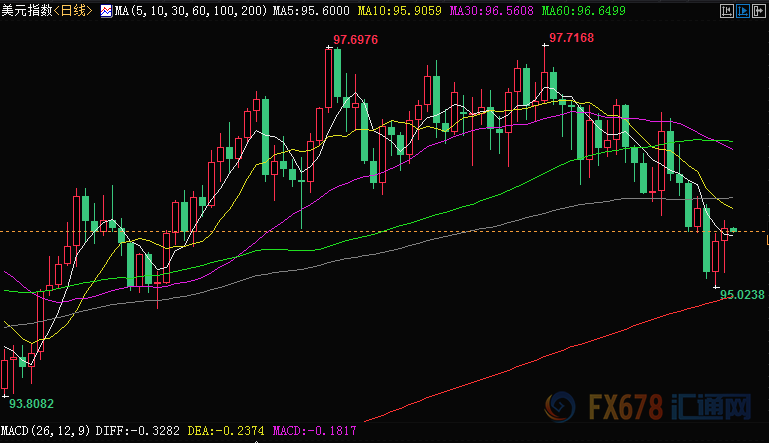
Task: Click the blue chart play-forward icon
Action: coord(743,11)
